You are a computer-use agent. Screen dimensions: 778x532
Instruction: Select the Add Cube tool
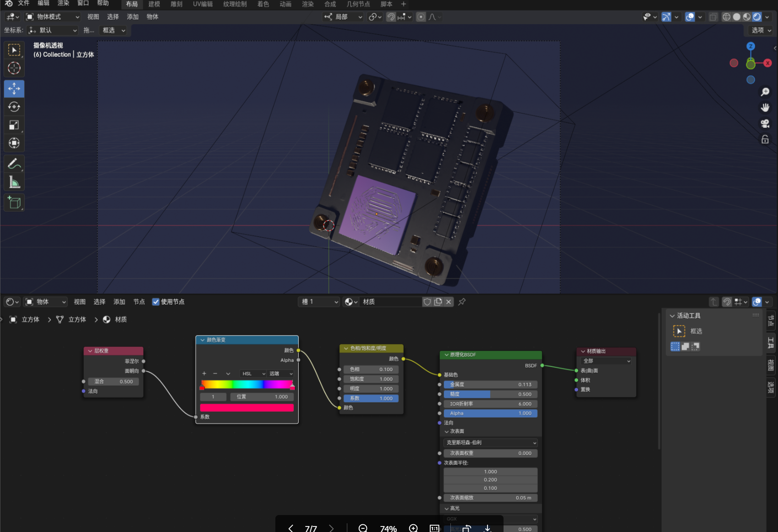click(14, 203)
